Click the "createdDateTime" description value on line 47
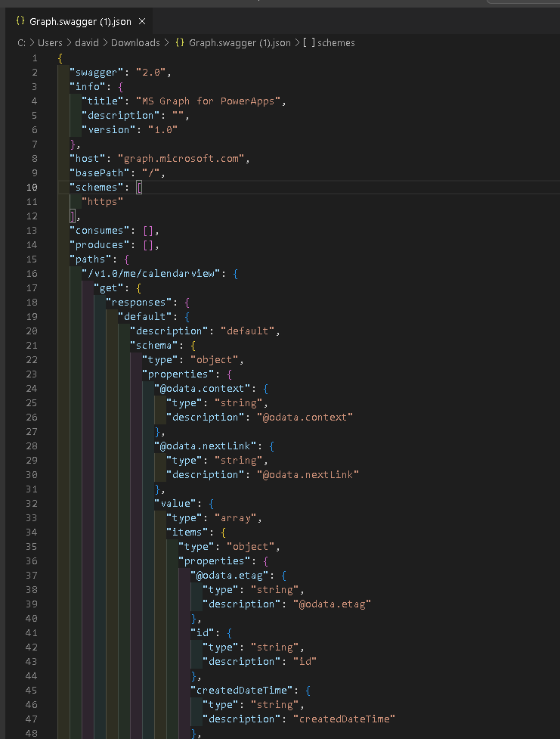Viewport: 560px width, 739px height. click(x=344, y=719)
